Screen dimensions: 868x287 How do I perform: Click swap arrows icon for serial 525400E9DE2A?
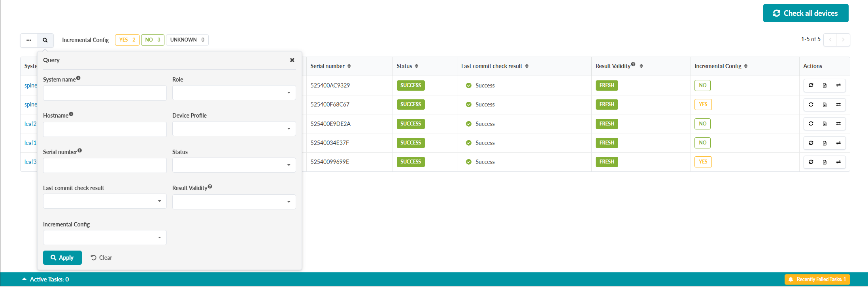(838, 124)
